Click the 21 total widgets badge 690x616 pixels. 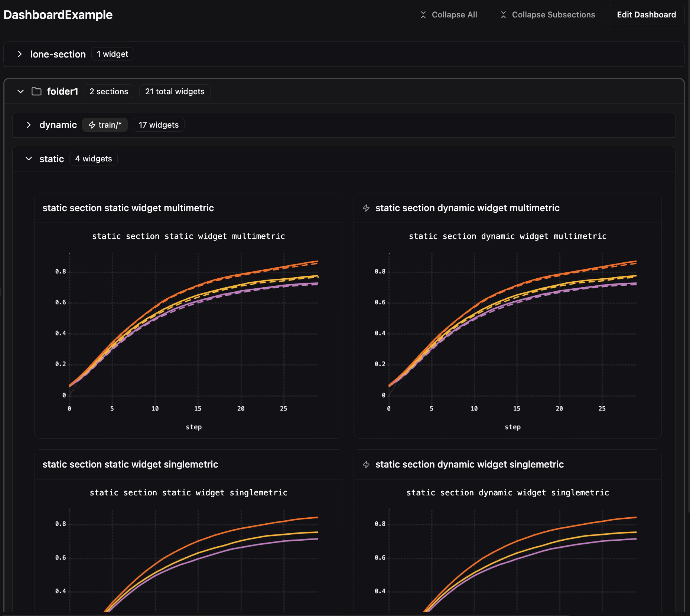175,91
